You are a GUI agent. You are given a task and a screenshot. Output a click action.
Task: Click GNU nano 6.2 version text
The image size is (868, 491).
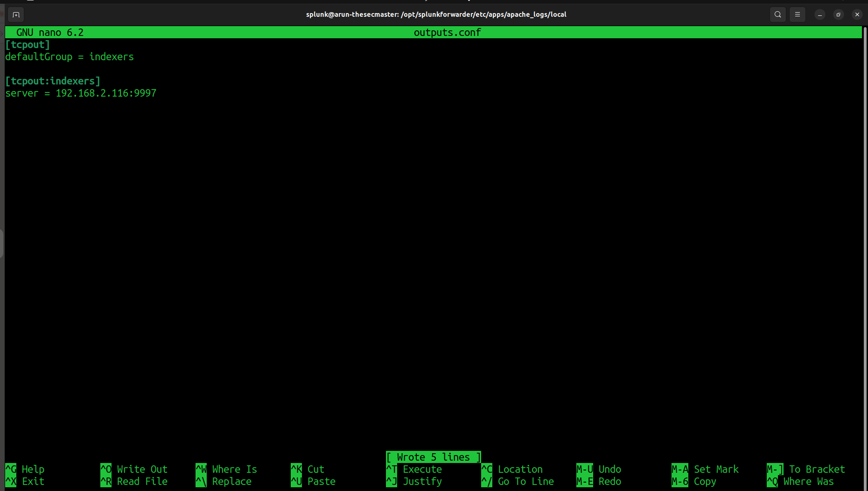click(x=50, y=33)
